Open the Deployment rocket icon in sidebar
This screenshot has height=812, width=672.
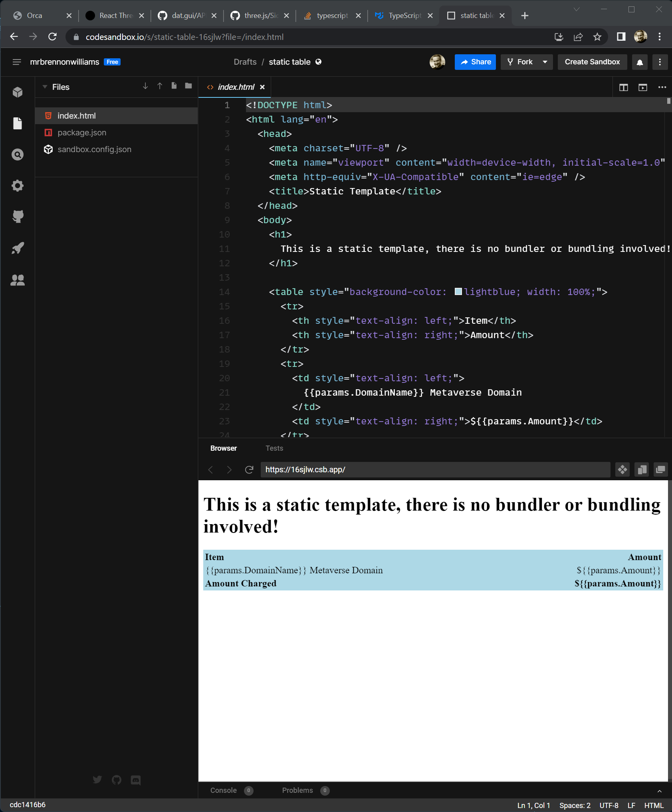[x=18, y=248]
